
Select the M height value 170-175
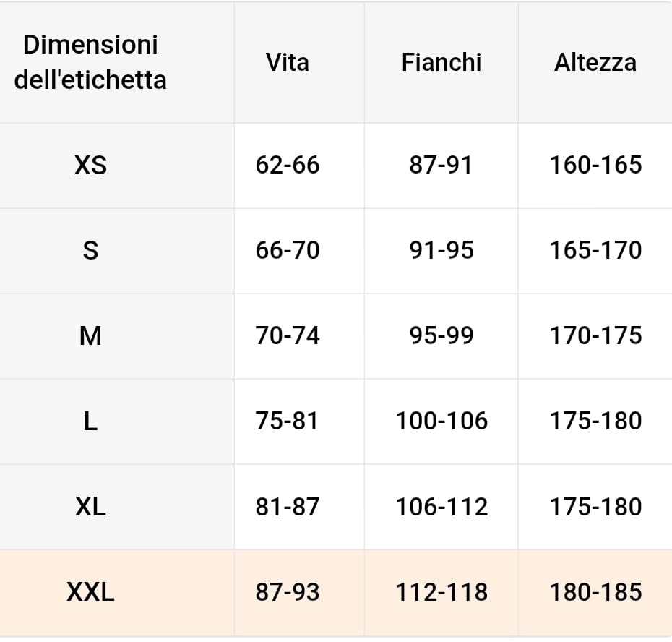point(595,336)
